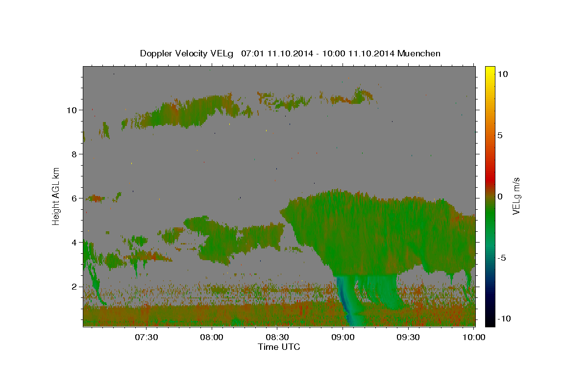Click the '08:30' time tick label
This screenshot has height=392, width=588.
(x=277, y=337)
